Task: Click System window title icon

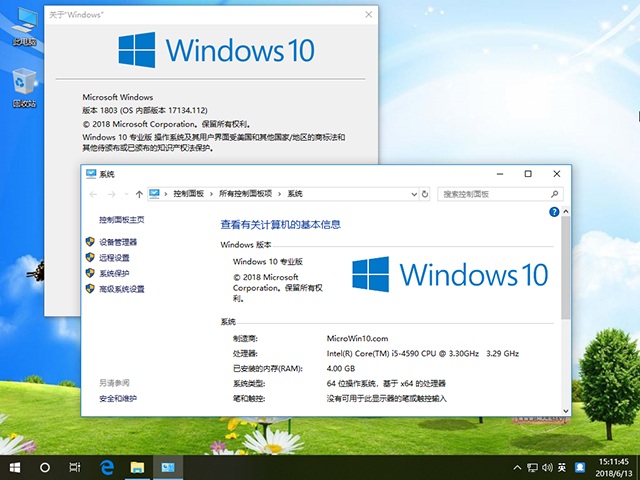Action: [91, 174]
